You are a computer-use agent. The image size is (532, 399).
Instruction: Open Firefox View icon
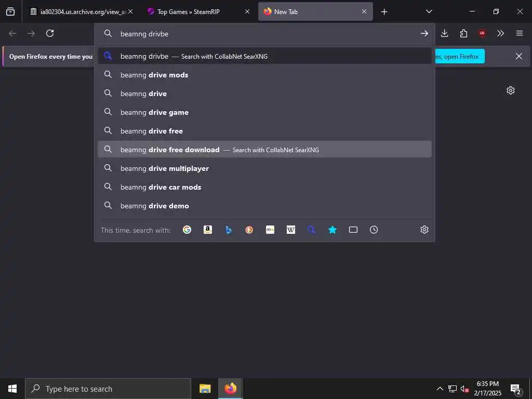click(10, 11)
